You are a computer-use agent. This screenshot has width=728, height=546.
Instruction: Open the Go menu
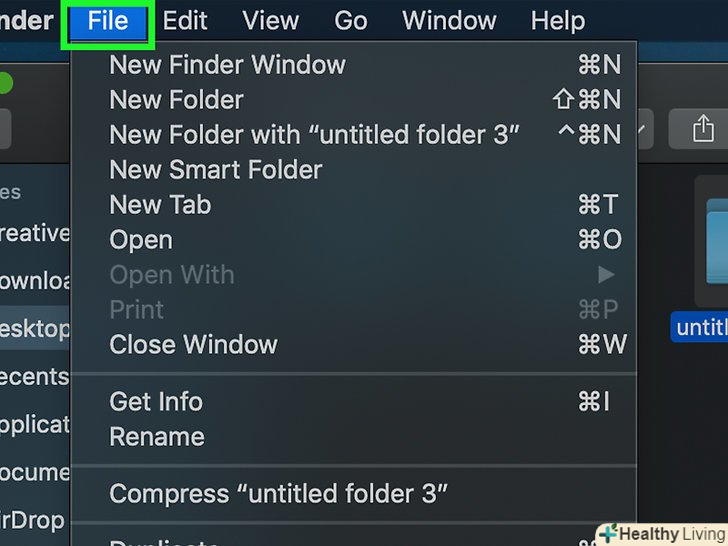point(350,20)
